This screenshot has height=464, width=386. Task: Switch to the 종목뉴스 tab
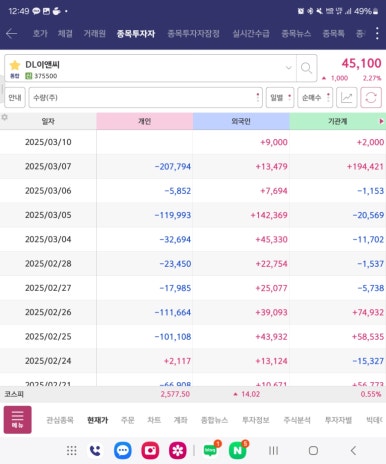(296, 33)
